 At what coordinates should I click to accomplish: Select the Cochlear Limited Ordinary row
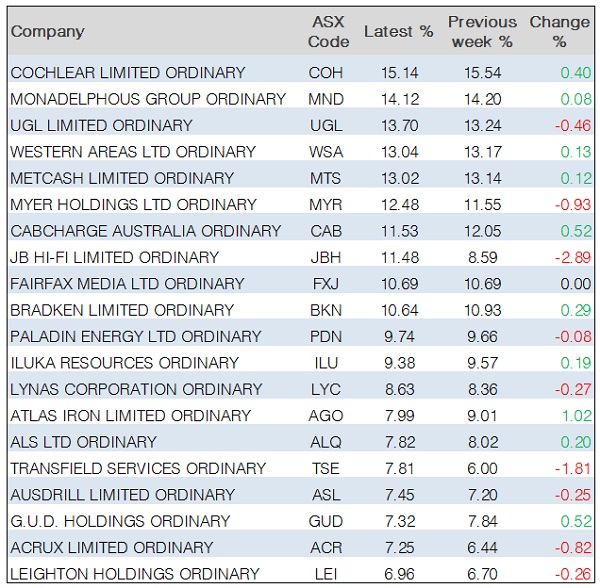pyautogui.click(x=127, y=73)
